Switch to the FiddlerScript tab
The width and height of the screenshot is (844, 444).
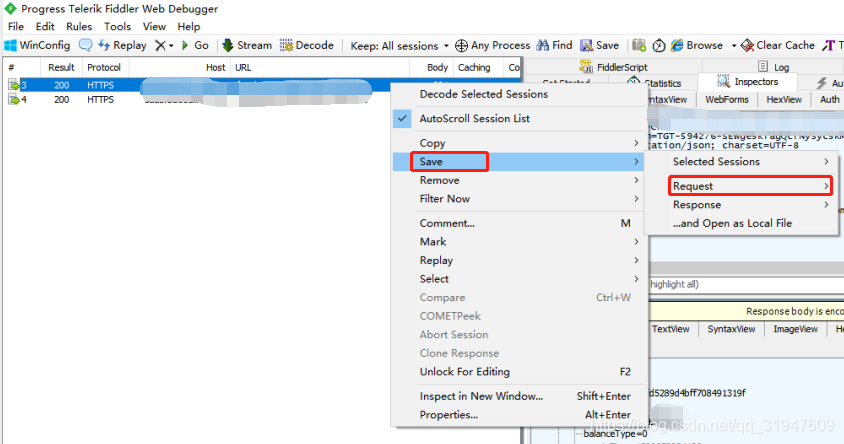click(x=614, y=67)
